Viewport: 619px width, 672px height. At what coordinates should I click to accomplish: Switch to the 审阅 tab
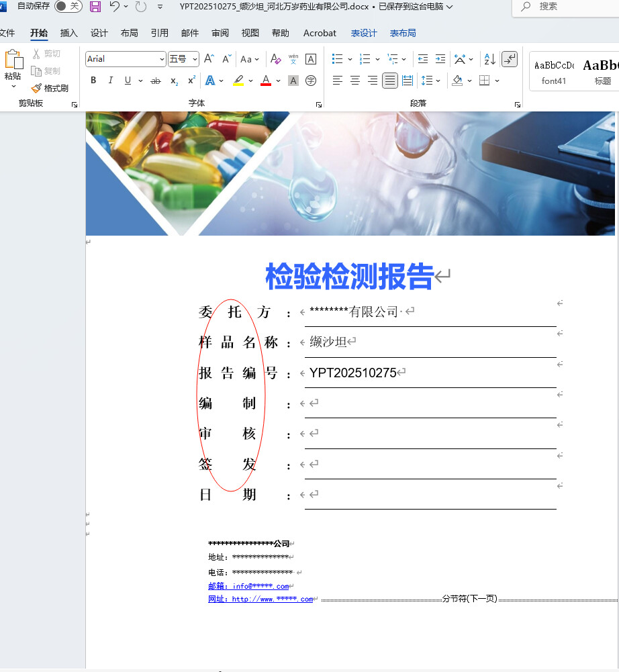click(220, 33)
